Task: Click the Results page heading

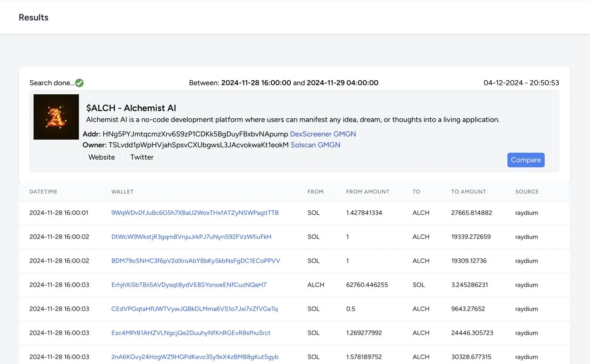Action: coord(34,18)
